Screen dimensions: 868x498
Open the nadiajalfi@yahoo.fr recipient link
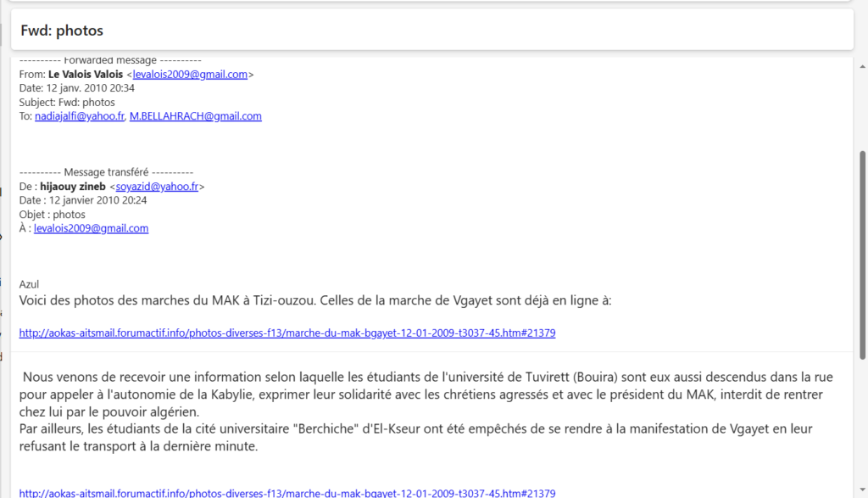click(x=80, y=116)
